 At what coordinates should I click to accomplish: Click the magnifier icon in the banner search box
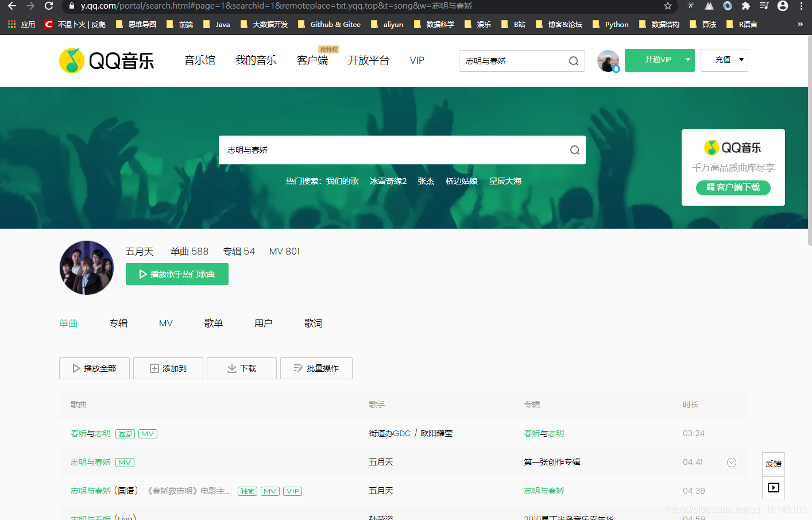(574, 150)
